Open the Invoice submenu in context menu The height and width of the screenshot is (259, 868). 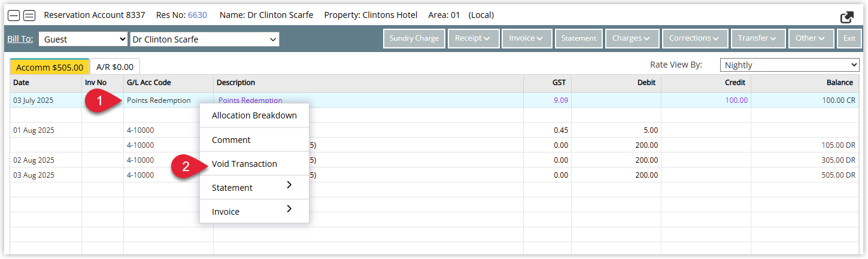254,211
